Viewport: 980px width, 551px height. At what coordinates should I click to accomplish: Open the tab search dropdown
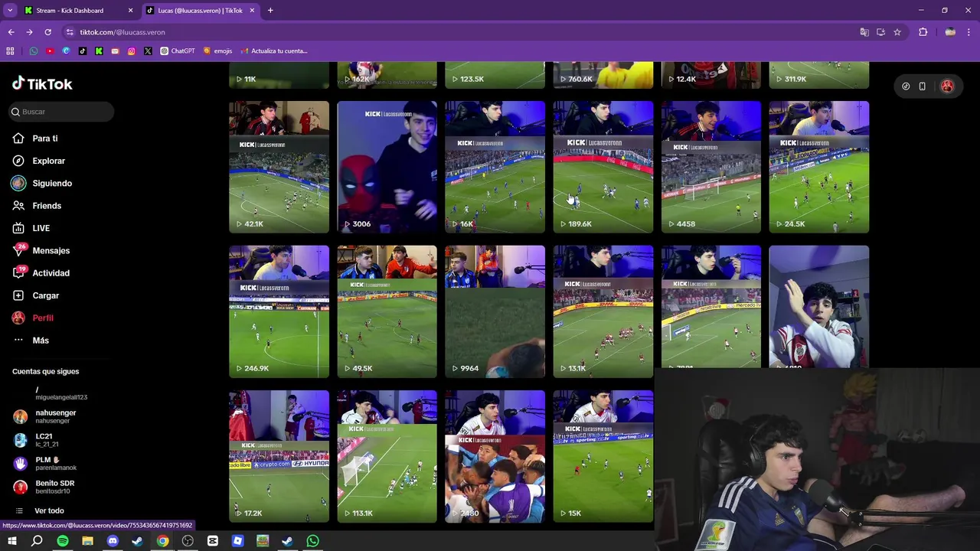tap(10, 11)
